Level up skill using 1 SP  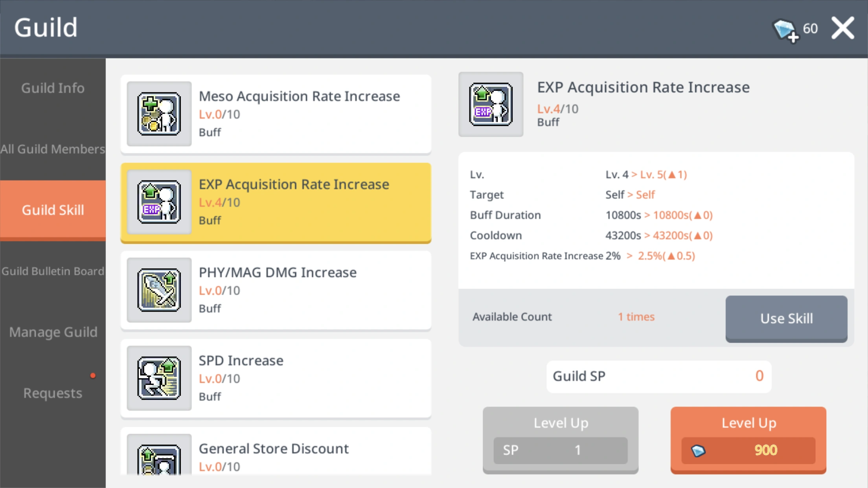click(560, 439)
